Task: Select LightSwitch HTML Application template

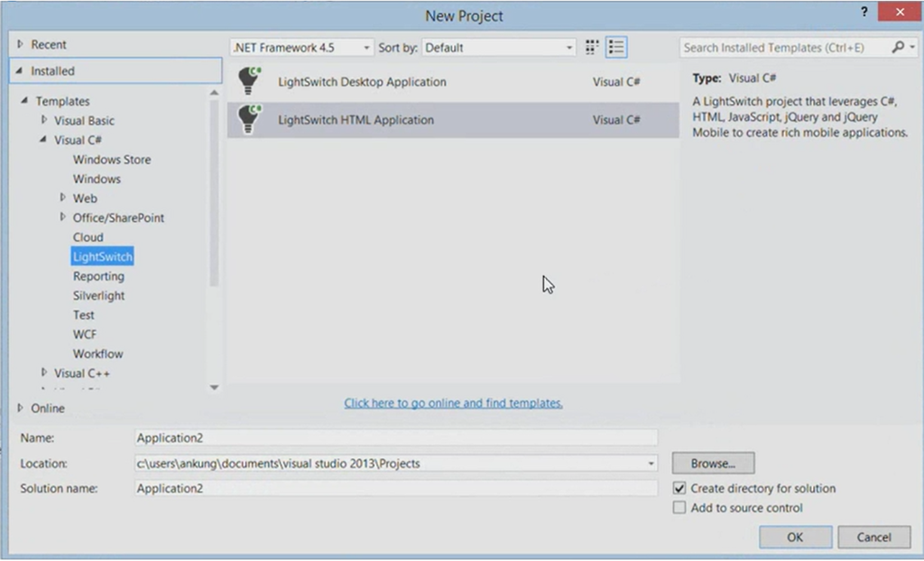Action: point(453,120)
